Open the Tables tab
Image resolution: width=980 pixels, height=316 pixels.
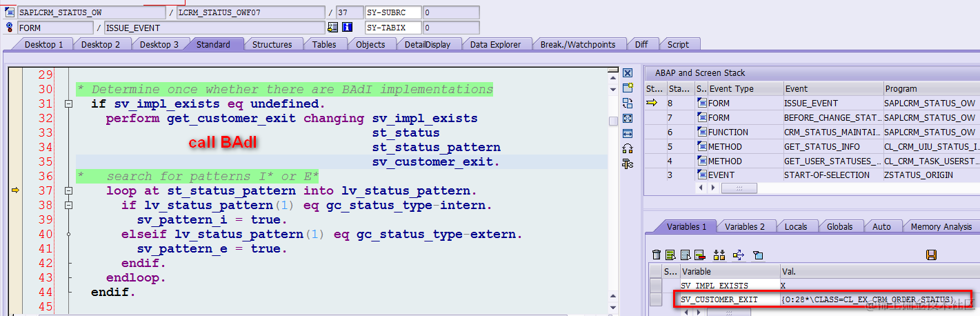pyautogui.click(x=324, y=44)
